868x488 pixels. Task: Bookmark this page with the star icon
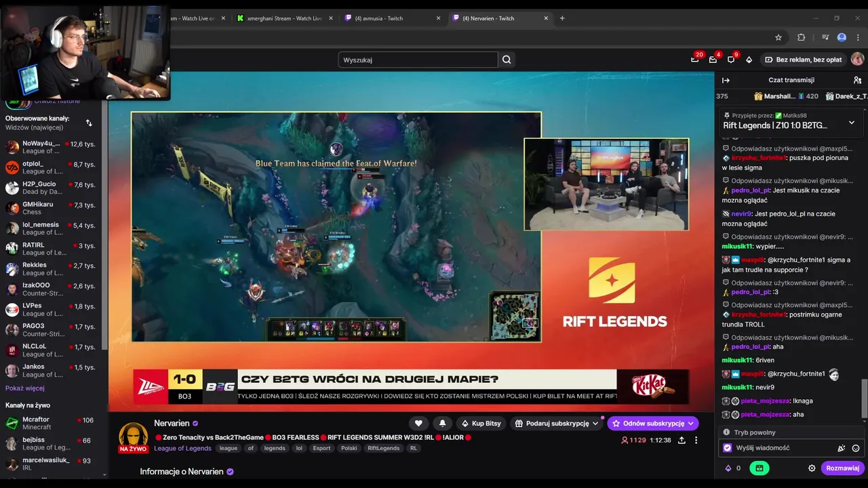(x=778, y=37)
